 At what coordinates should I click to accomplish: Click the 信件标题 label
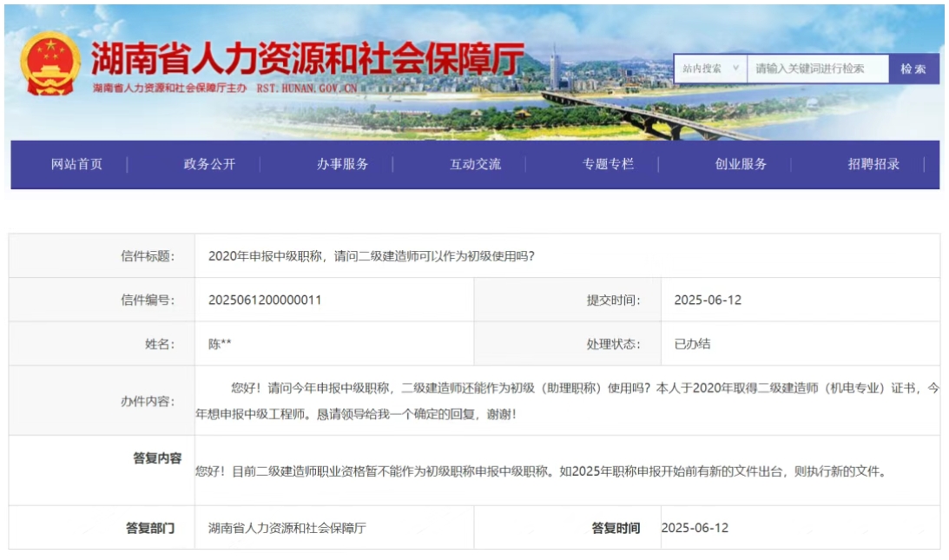click(x=148, y=256)
